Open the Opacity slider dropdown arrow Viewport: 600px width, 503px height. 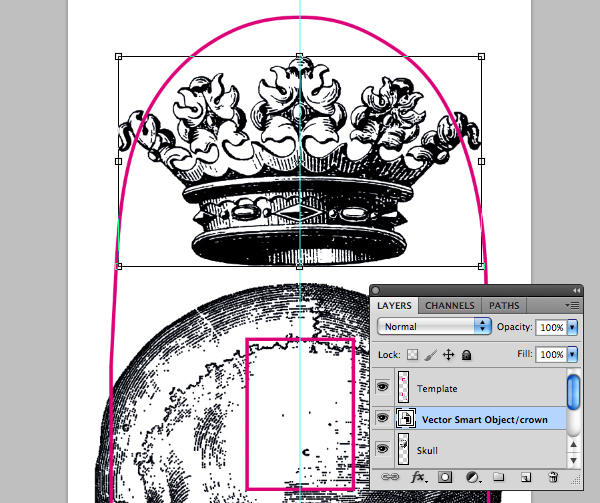[572, 327]
